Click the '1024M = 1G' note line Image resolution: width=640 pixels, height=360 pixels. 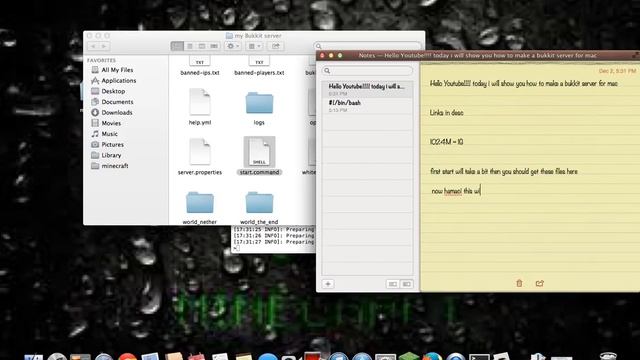447,142
